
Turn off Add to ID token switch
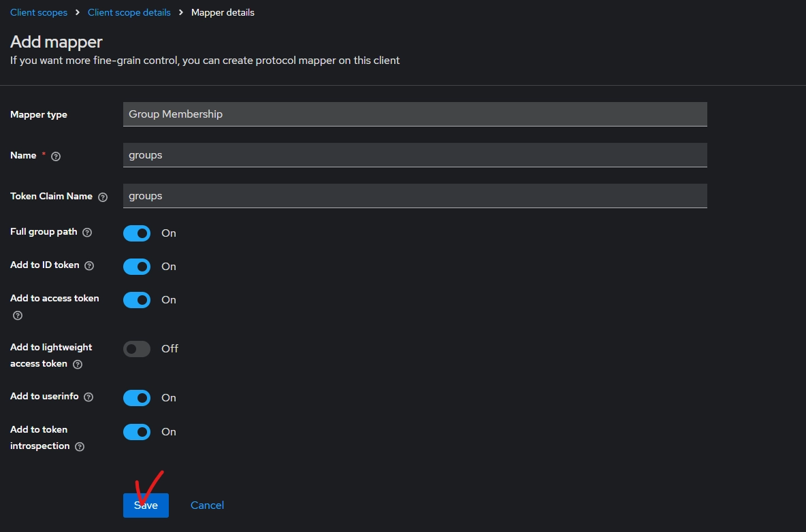tap(137, 267)
